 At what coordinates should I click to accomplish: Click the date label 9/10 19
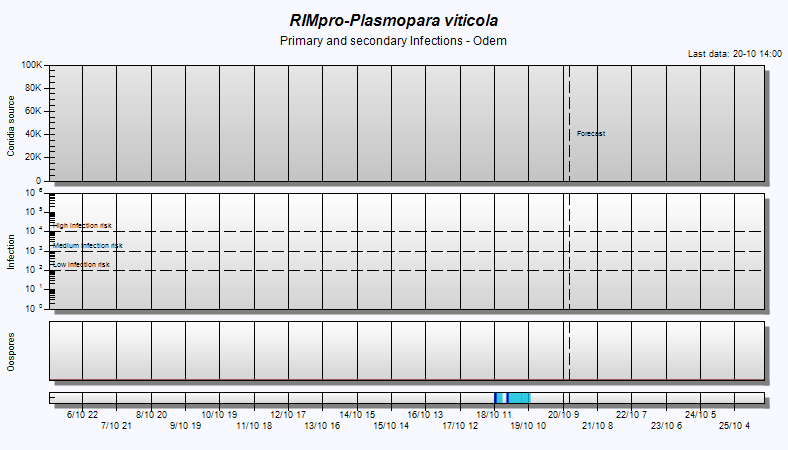pyautogui.click(x=185, y=426)
